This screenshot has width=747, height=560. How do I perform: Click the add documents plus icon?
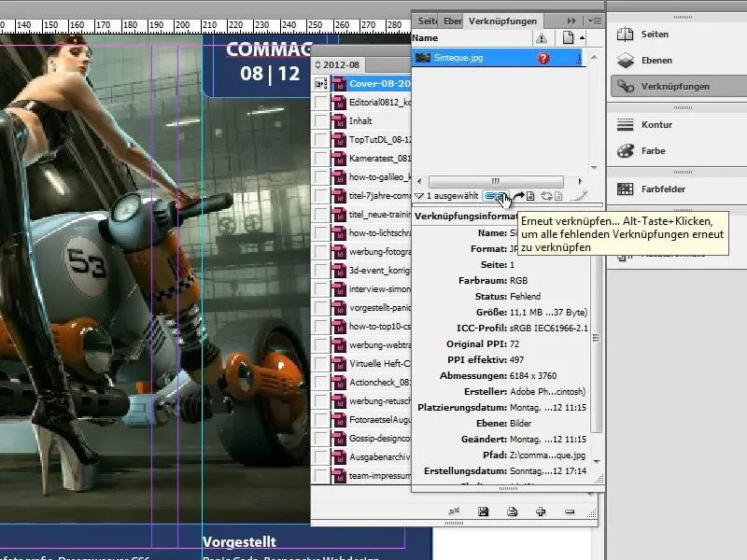pos(541,511)
